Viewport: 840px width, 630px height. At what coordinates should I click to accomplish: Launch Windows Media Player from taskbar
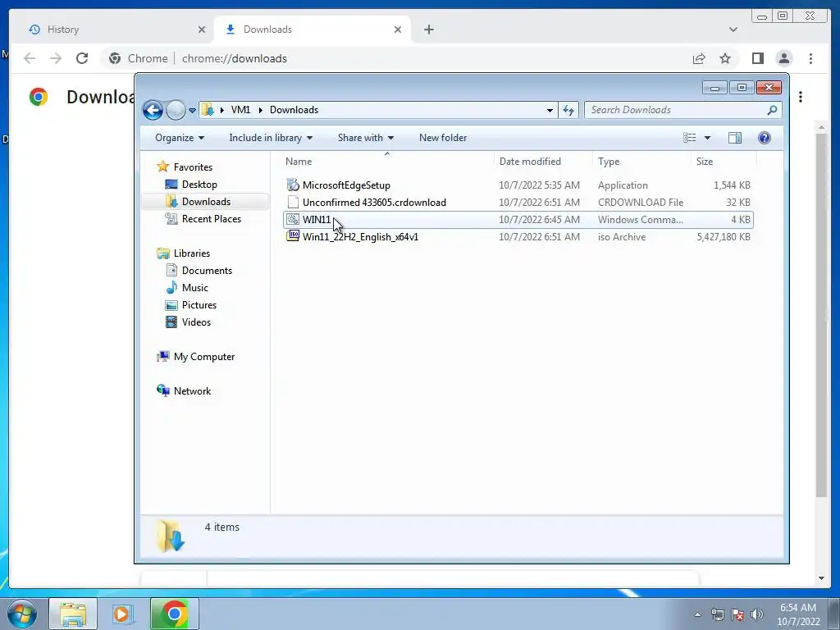click(x=123, y=614)
